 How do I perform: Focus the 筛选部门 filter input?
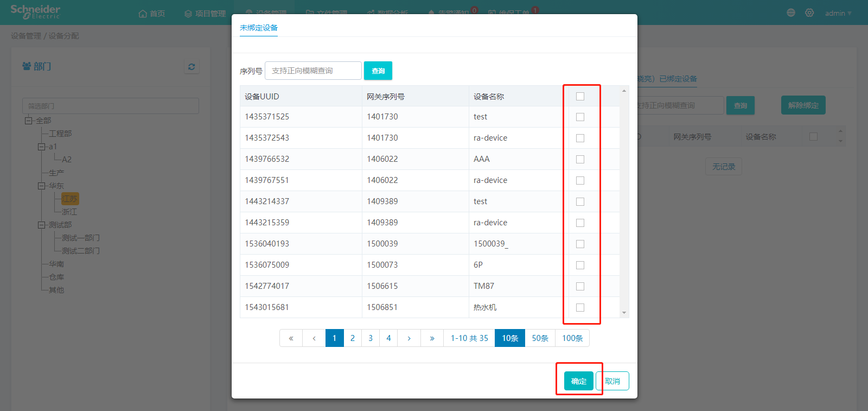(x=111, y=106)
